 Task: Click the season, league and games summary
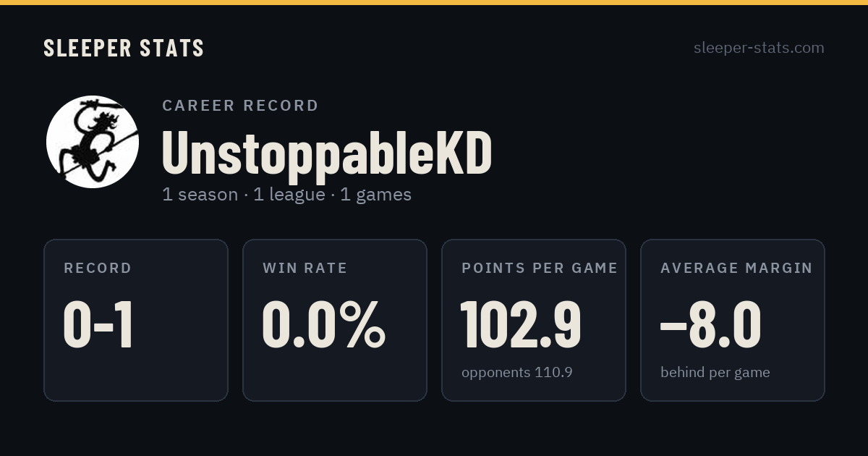286,195
